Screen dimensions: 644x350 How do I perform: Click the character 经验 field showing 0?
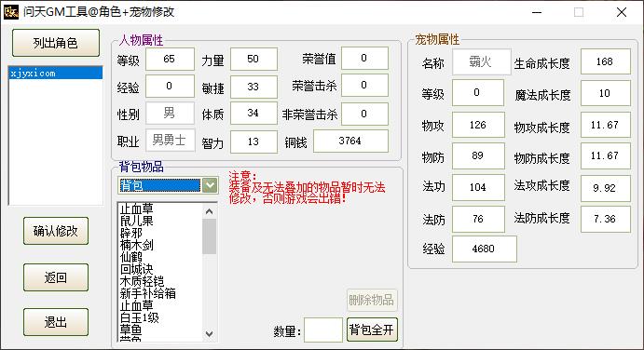coord(170,87)
